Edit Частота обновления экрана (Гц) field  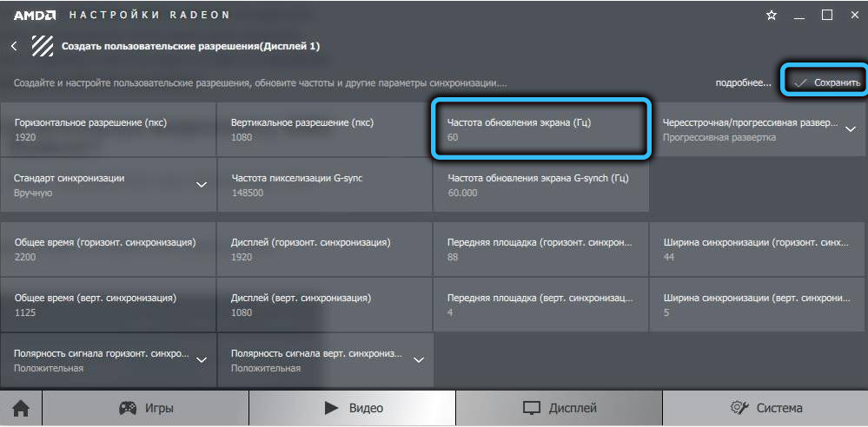click(540, 129)
